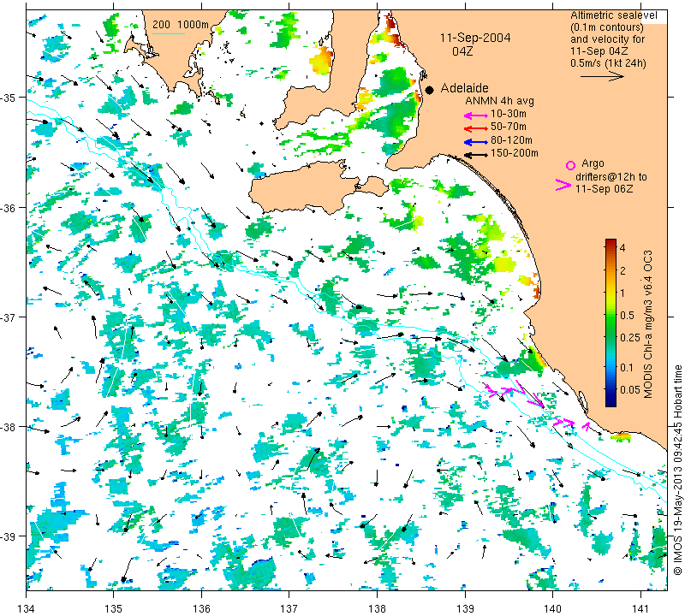Click the '80-120m' depth label
The image size is (685, 616).
(x=511, y=140)
